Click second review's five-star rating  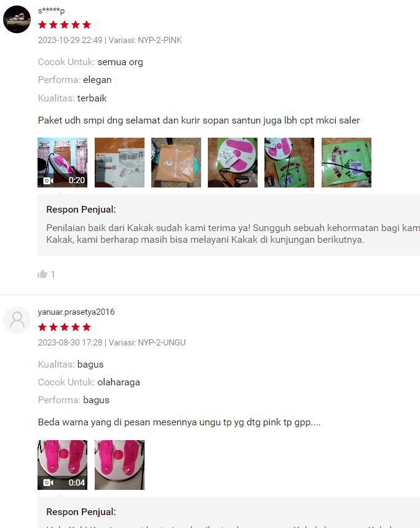tap(65, 327)
